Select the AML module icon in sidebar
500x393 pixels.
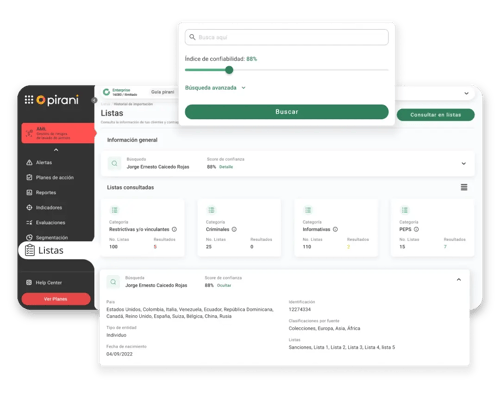pyautogui.click(x=29, y=133)
